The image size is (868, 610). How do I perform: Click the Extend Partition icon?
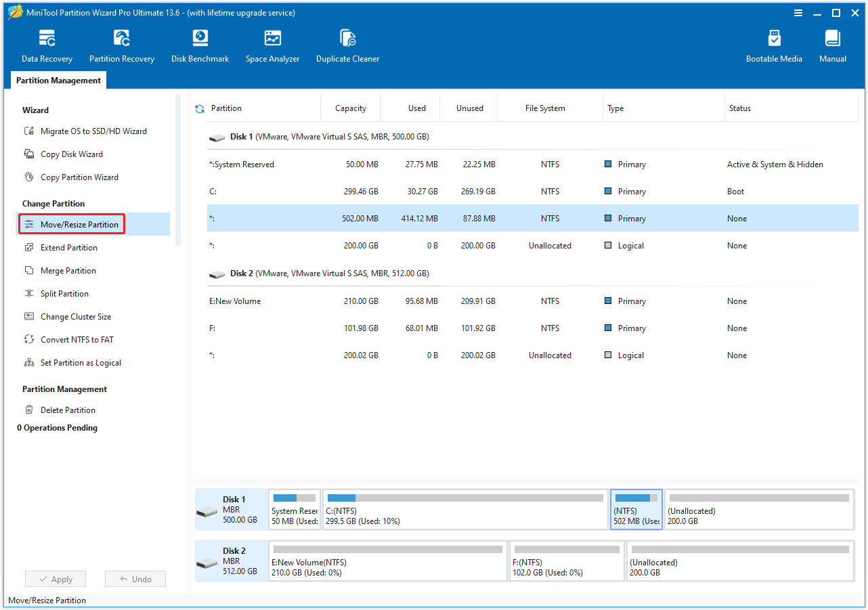pyautogui.click(x=29, y=248)
